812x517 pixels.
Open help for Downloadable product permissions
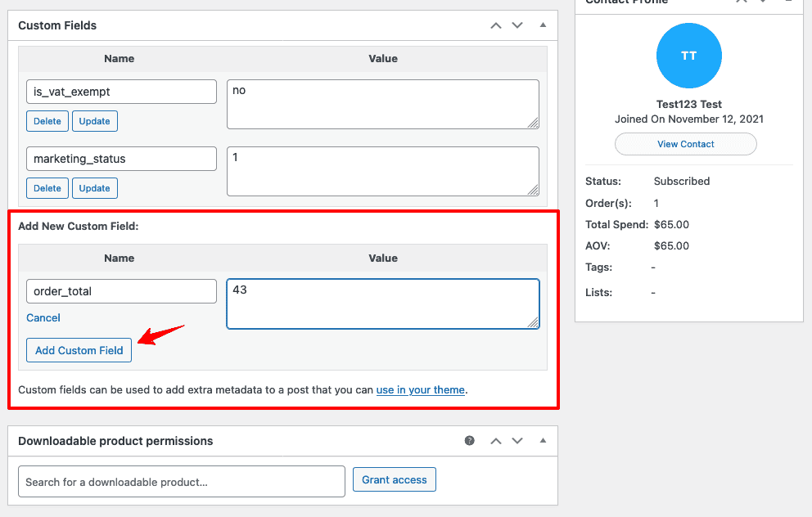(470, 440)
